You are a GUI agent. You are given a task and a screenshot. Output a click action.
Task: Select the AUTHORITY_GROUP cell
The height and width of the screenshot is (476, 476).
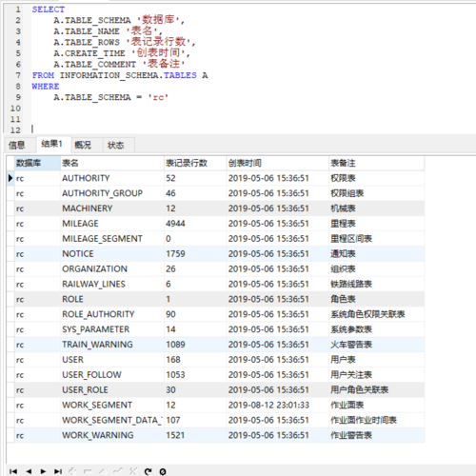pyautogui.click(x=112, y=193)
